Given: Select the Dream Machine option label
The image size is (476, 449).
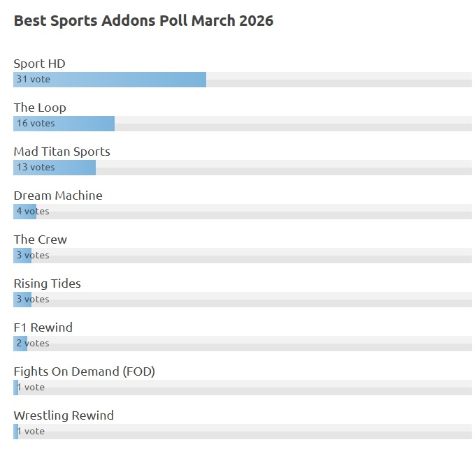Looking at the screenshot, I should tap(58, 196).
